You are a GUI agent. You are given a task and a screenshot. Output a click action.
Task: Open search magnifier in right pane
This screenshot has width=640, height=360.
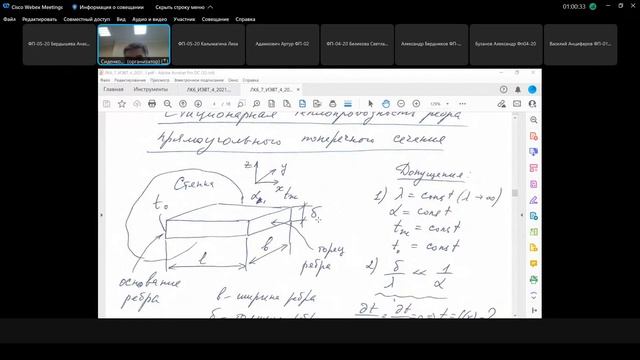(533, 120)
